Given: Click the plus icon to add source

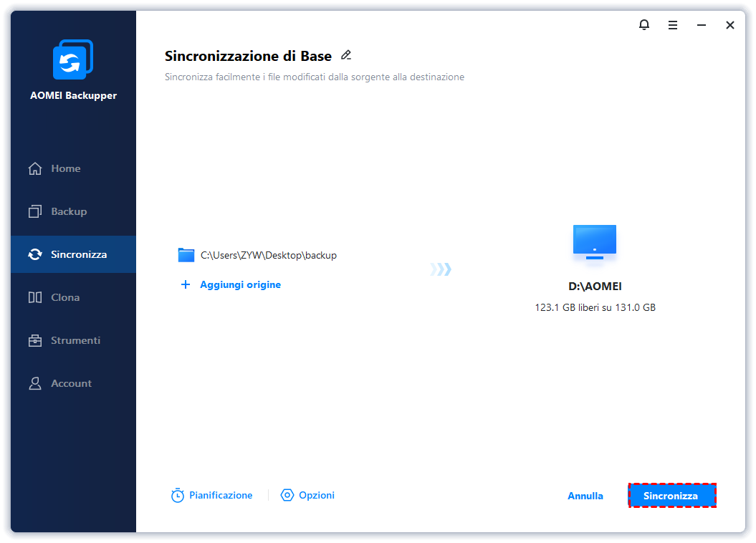Looking at the screenshot, I should click(x=185, y=284).
